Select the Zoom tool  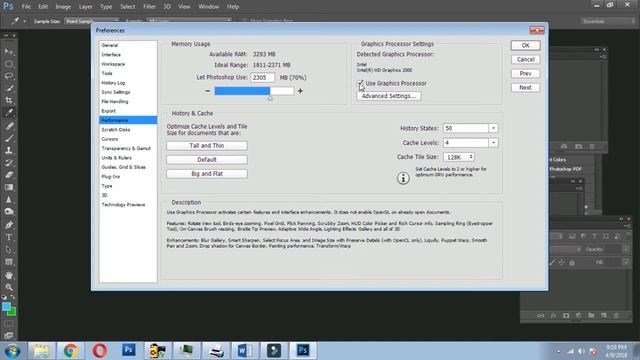click(x=9, y=287)
